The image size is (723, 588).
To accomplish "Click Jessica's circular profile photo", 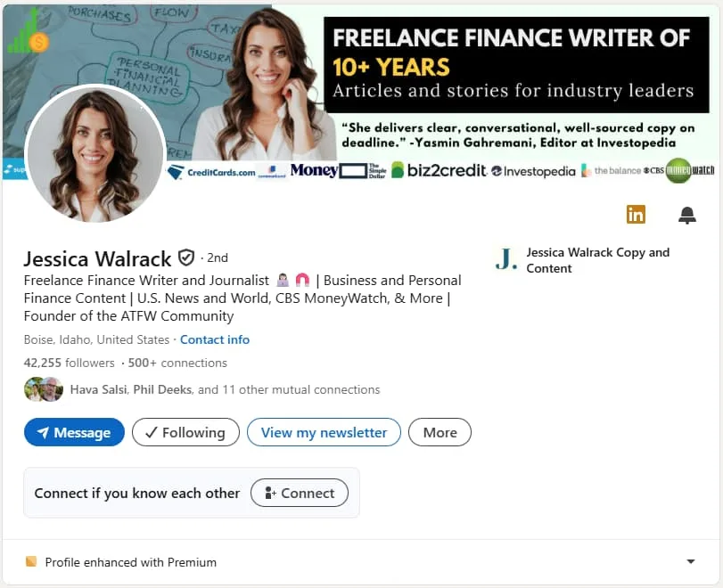I will (95, 154).
